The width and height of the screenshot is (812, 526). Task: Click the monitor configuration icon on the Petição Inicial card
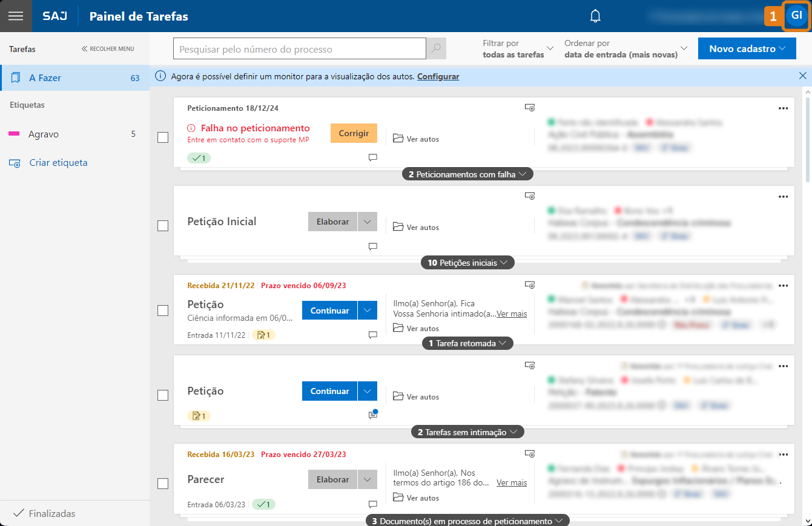(x=530, y=195)
